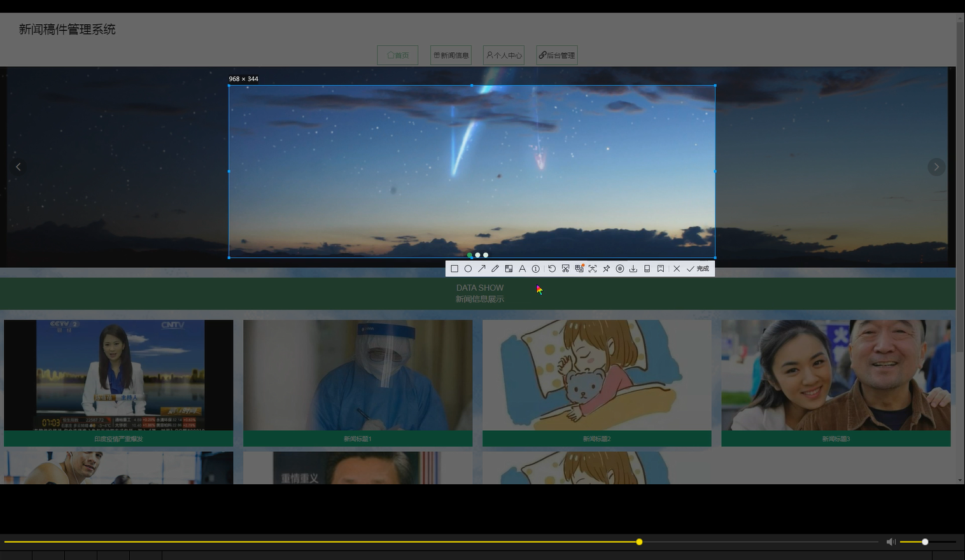Click the 新闻信息展示 section heading

tap(480, 299)
